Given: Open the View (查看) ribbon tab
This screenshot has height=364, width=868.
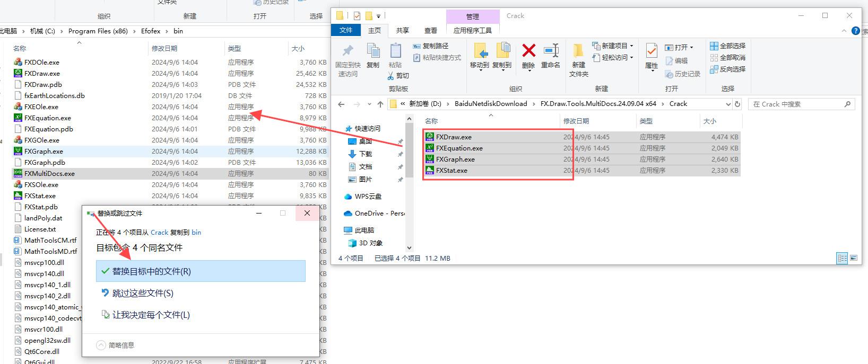Looking at the screenshot, I should tap(431, 31).
